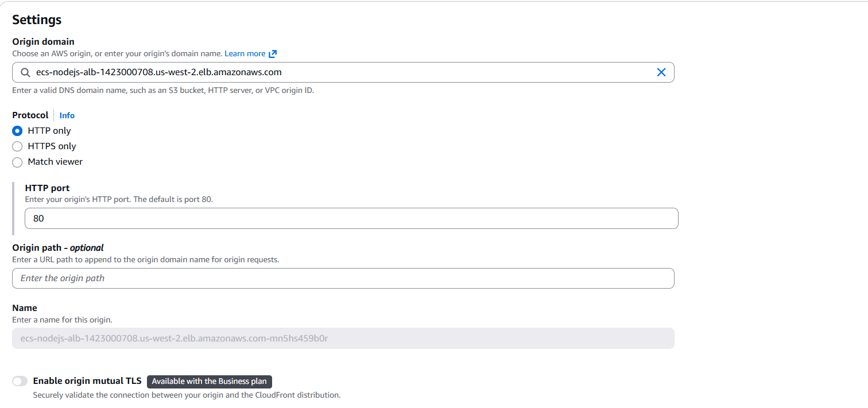Image resolution: width=868 pixels, height=408 pixels.
Task: Click the Available with the Business plan badge
Action: tap(209, 381)
